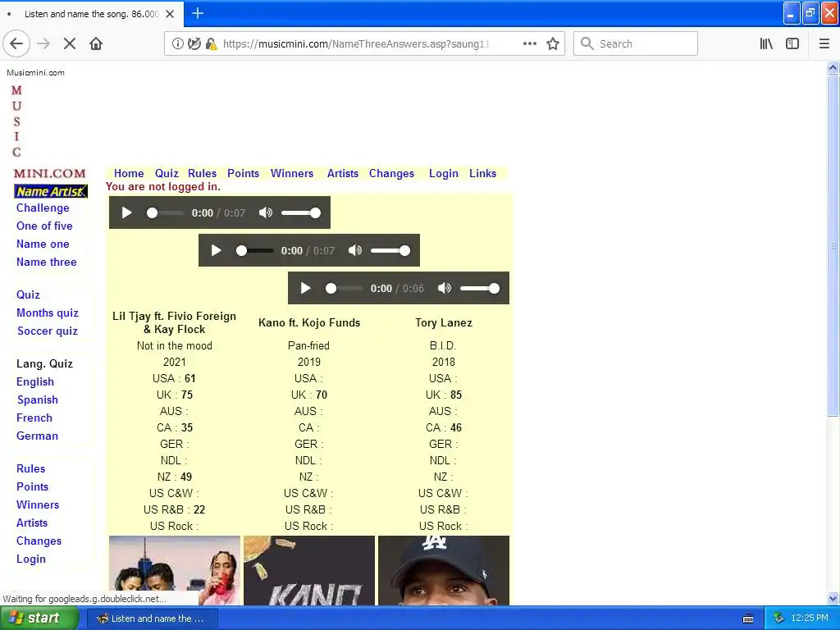Viewport: 840px width, 630px height.
Task: Bookmark this page with star
Action: click(x=553, y=43)
